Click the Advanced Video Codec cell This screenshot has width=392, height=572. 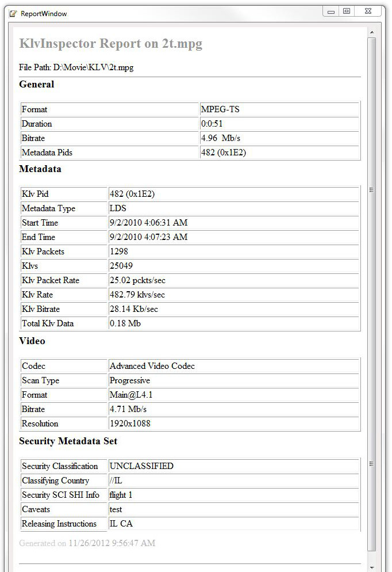pos(152,366)
